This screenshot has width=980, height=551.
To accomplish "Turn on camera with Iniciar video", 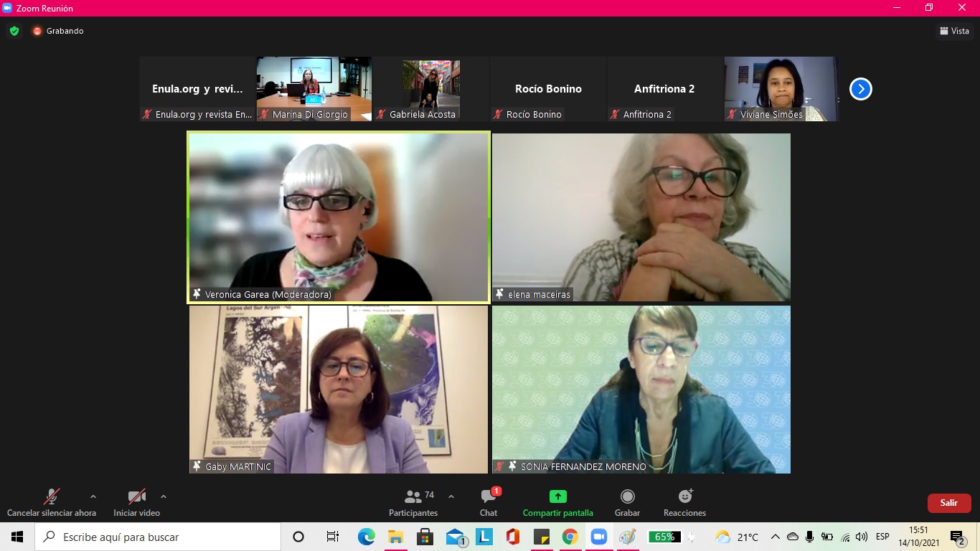I will pos(136,502).
